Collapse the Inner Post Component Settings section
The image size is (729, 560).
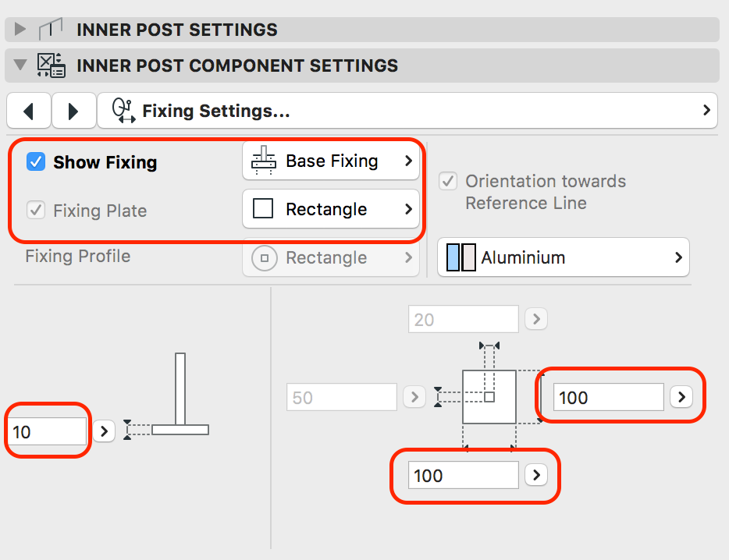point(20,66)
